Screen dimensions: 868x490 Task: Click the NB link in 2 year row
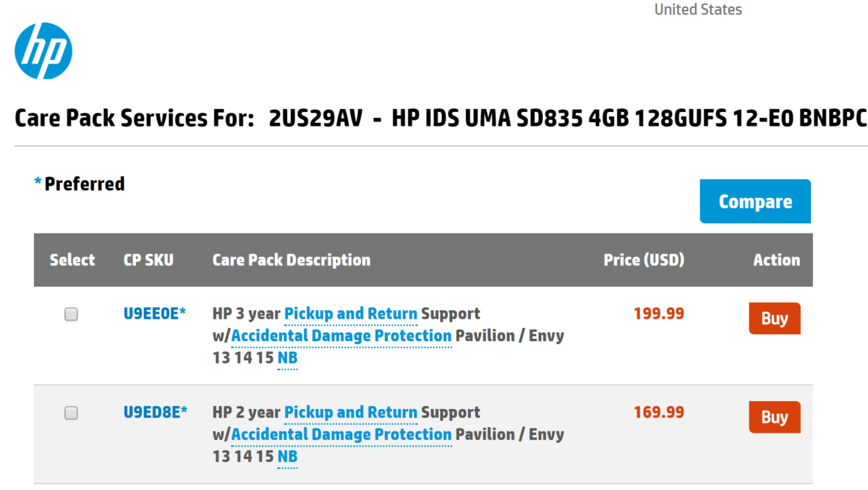tap(287, 456)
